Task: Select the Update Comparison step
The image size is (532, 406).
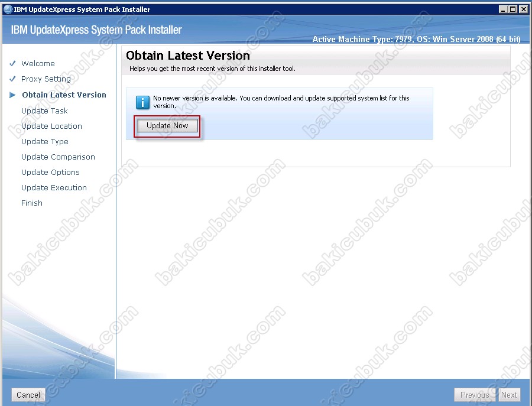Action: pos(58,157)
